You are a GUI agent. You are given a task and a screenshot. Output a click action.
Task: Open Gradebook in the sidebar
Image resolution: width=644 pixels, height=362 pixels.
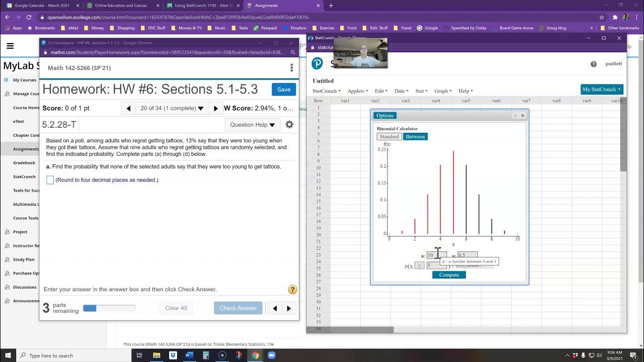(24, 163)
